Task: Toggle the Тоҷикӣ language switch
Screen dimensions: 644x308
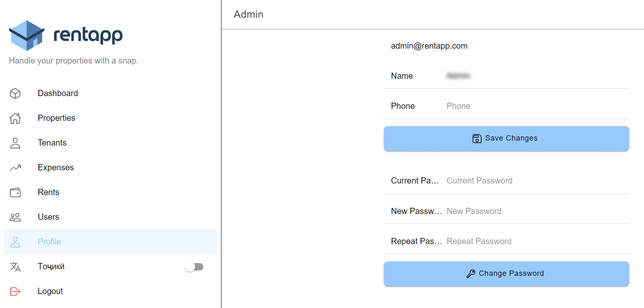Action: coord(194,267)
